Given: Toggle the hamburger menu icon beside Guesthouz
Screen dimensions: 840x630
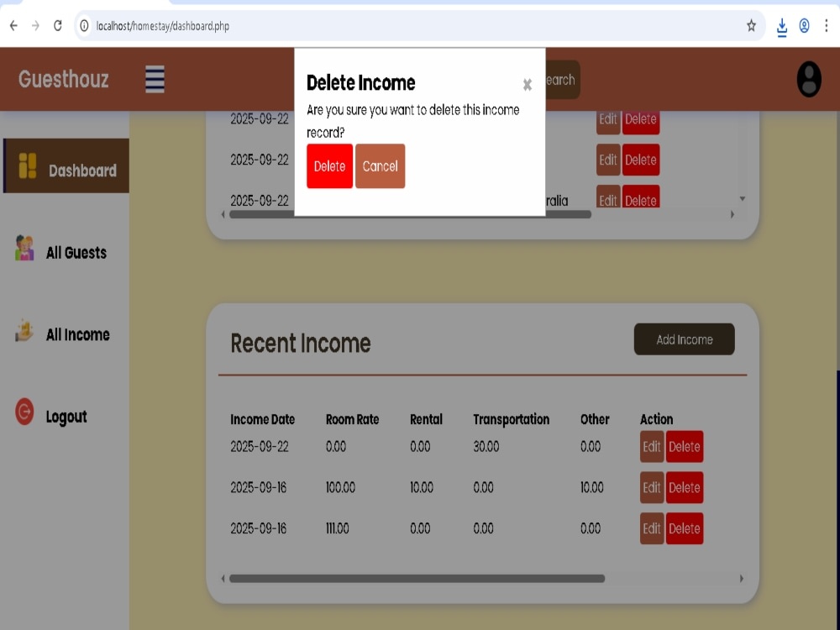Looking at the screenshot, I should [155, 79].
